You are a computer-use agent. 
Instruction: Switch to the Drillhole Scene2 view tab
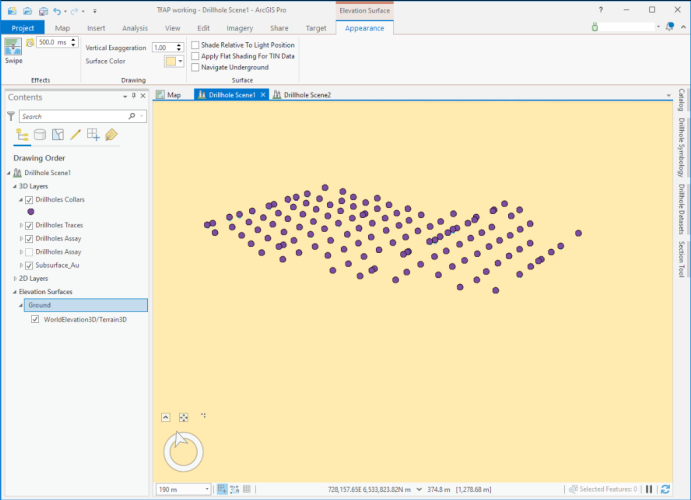click(x=307, y=94)
